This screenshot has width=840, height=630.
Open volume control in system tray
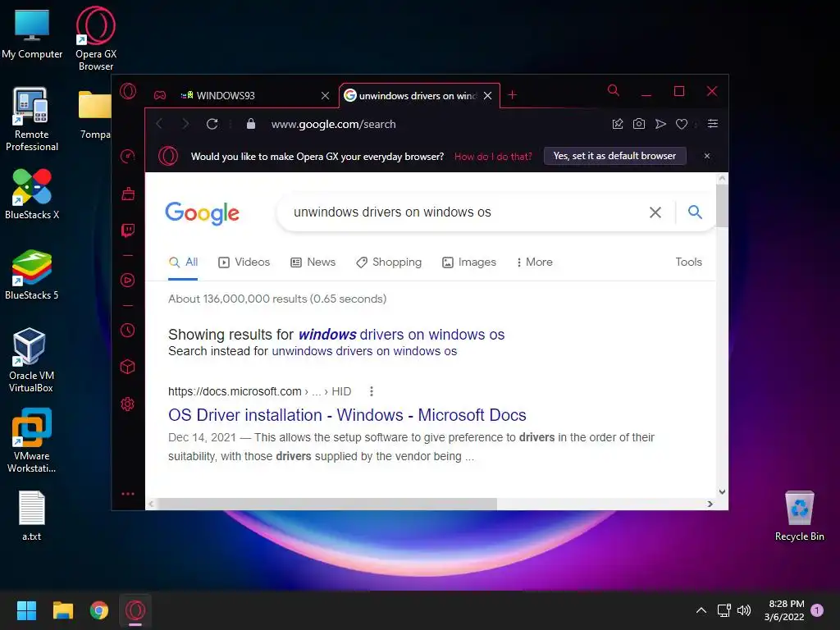(x=744, y=610)
